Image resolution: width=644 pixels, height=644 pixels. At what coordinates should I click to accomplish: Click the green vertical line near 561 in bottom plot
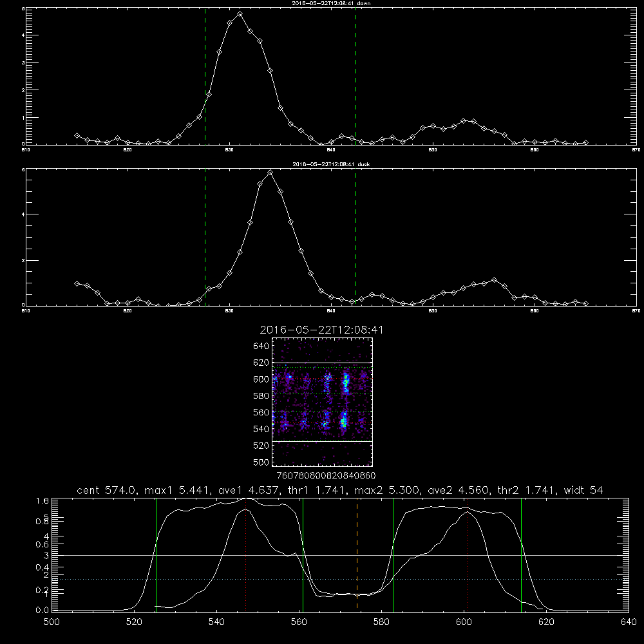tap(303, 554)
